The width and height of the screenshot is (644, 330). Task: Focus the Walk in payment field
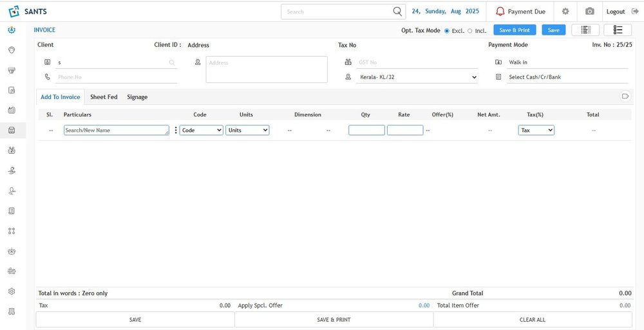coord(567,62)
